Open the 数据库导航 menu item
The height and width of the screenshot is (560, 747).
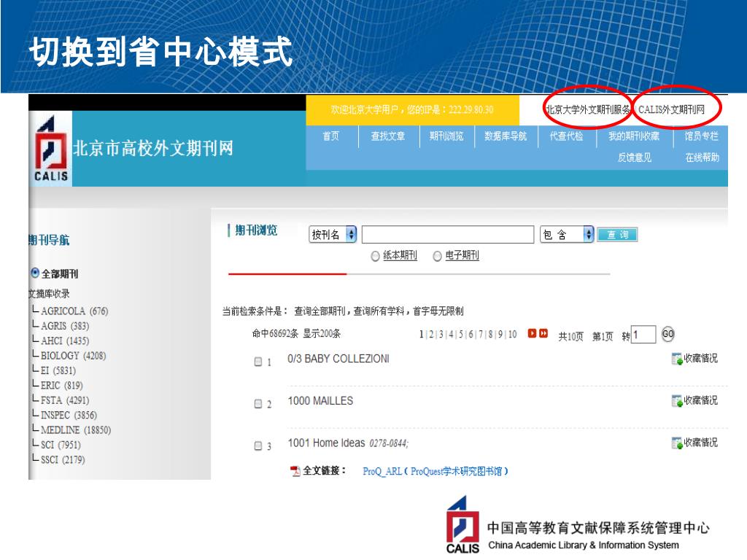(506, 136)
